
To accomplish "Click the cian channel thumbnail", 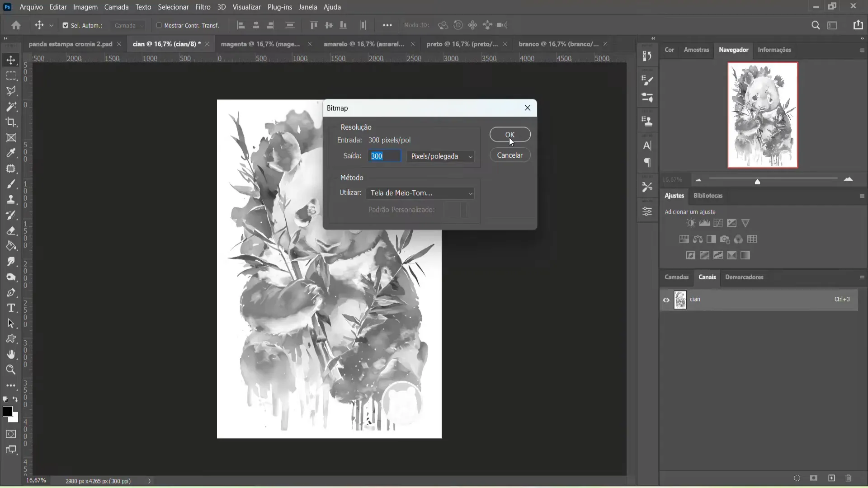I will (680, 300).
